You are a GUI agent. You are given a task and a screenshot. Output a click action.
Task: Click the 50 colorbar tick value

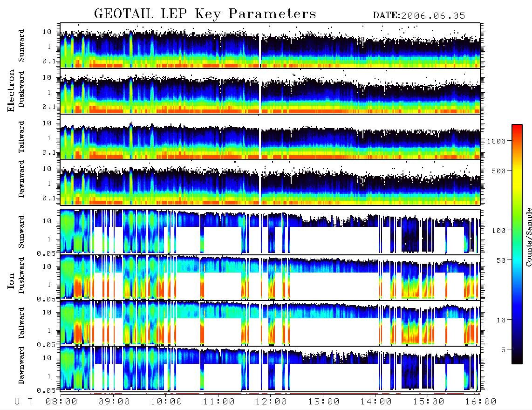pyautogui.click(x=501, y=260)
